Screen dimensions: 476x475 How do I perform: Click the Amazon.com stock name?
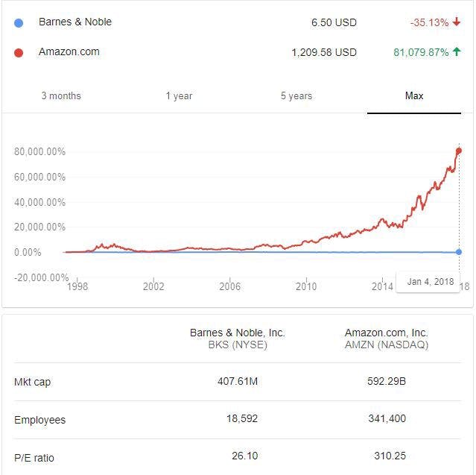tap(69, 52)
